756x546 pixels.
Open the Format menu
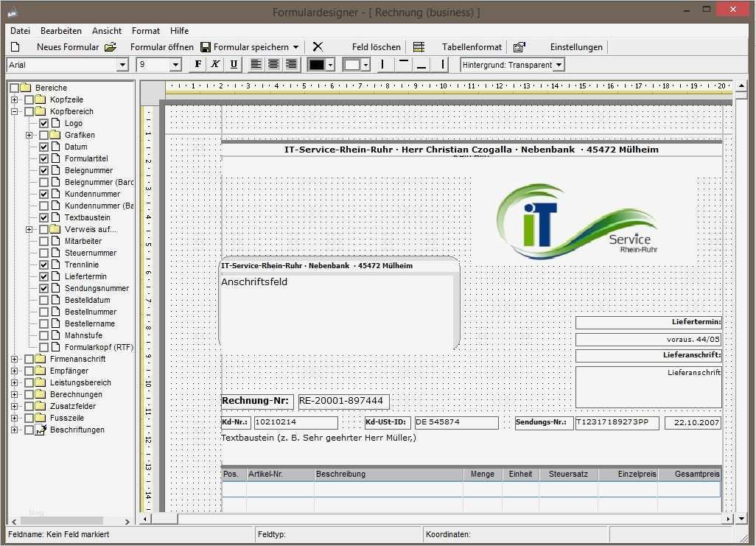click(x=145, y=30)
